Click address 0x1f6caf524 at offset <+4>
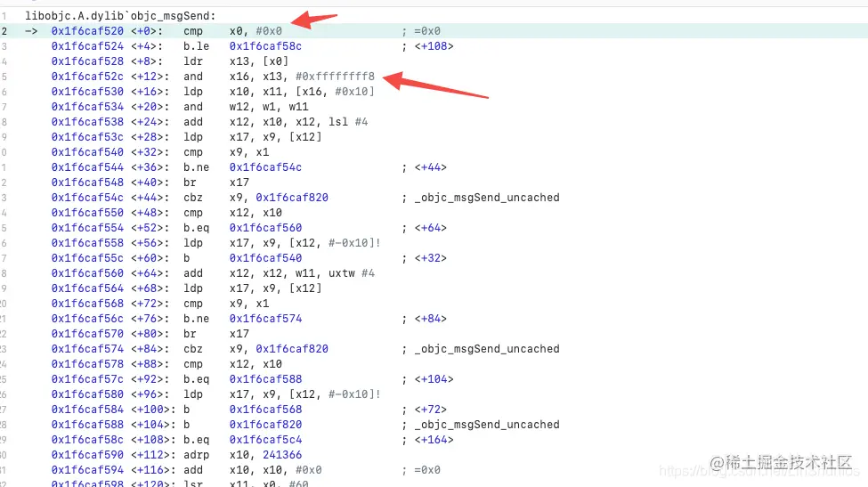The image size is (868, 487). click(x=87, y=46)
